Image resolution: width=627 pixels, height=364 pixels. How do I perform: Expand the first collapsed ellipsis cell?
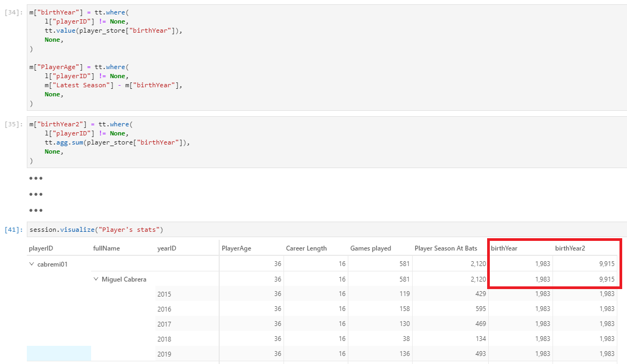pos(35,178)
